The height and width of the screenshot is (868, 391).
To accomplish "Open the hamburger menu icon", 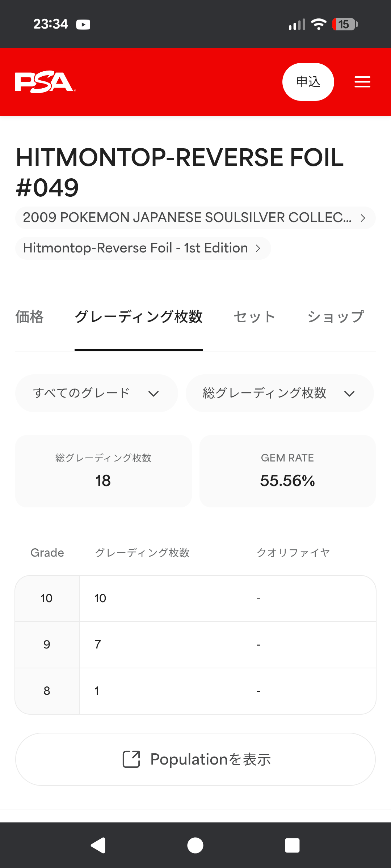I will coord(362,82).
